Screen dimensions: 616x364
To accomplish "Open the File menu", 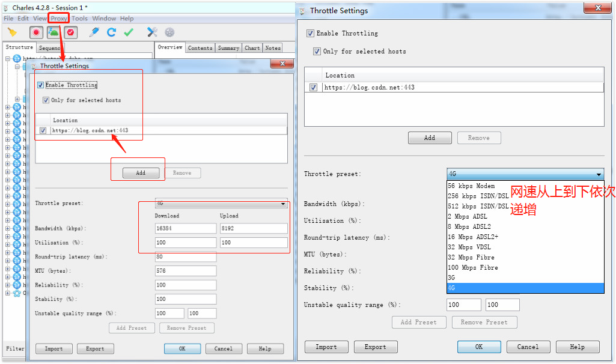I will tap(8, 19).
